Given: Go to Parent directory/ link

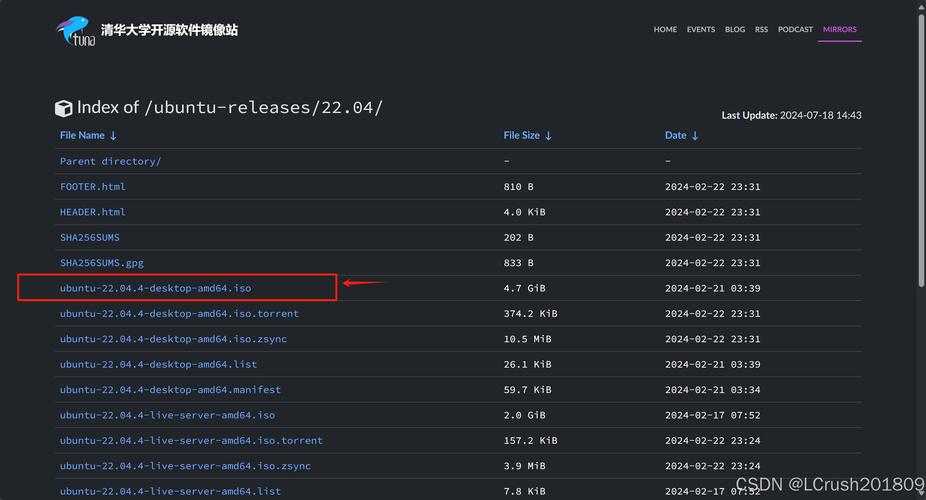Looking at the screenshot, I should click(x=110, y=161).
